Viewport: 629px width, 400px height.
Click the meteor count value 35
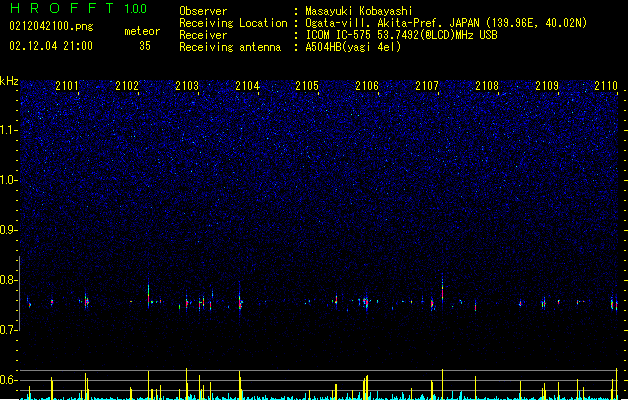pos(145,46)
